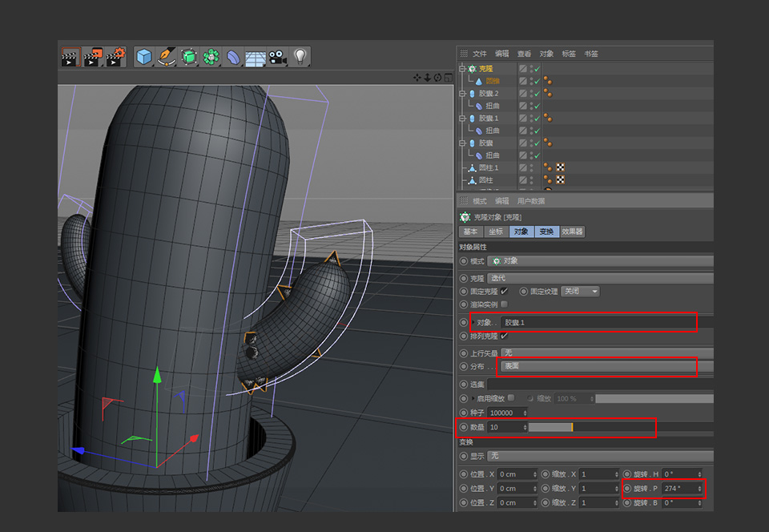Select the Pen spline tool icon in the toolbar
This screenshot has height=532, width=769.
[x=166, y=57]
